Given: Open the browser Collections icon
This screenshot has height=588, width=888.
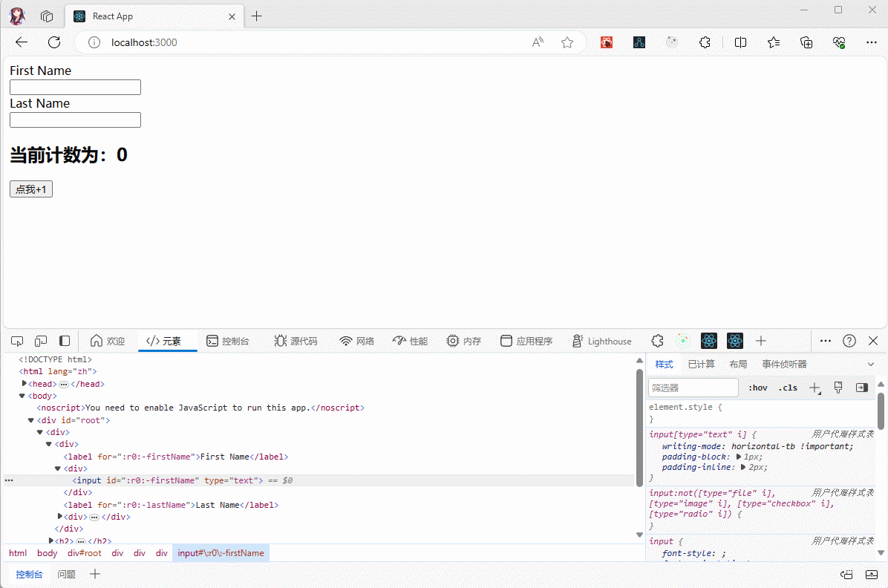Looking at the screenshot, I should (806, 42).
